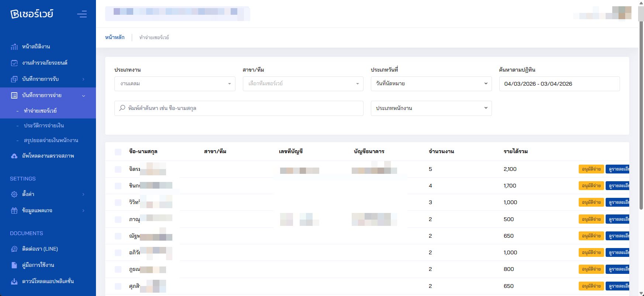Screen dimensions: 644x296
Task: Click อนุมัติจ่าย for the 2,100 row
Action: (591, 169)
